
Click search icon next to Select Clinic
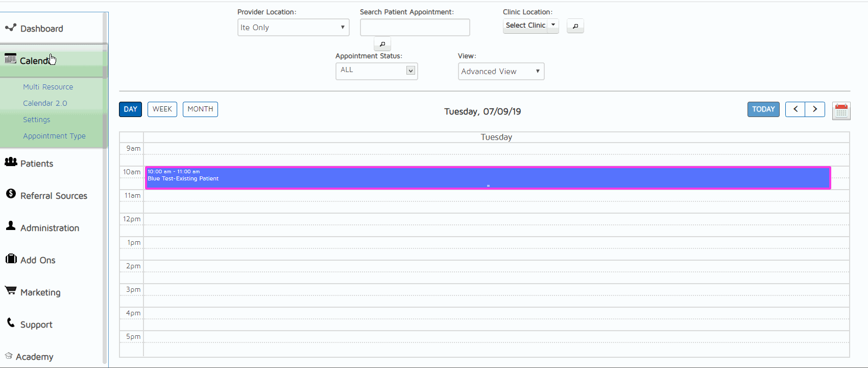point(575,26)
